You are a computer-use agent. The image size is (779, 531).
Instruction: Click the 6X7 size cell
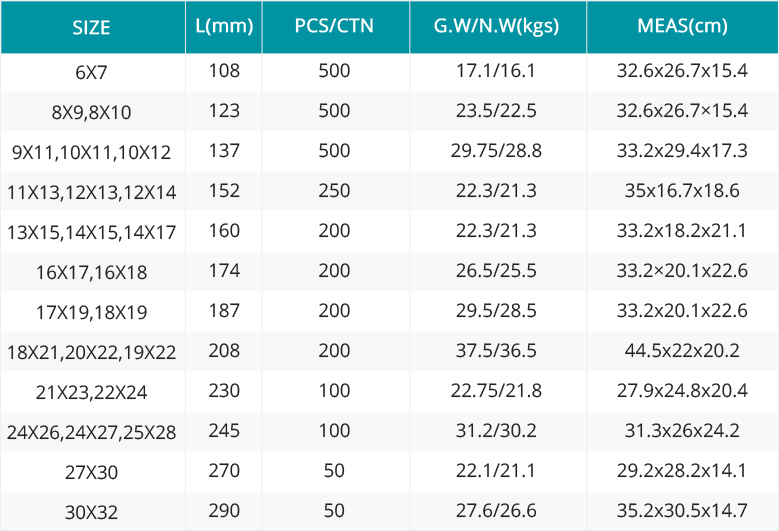pyautogui.click(x=91, y=73)
